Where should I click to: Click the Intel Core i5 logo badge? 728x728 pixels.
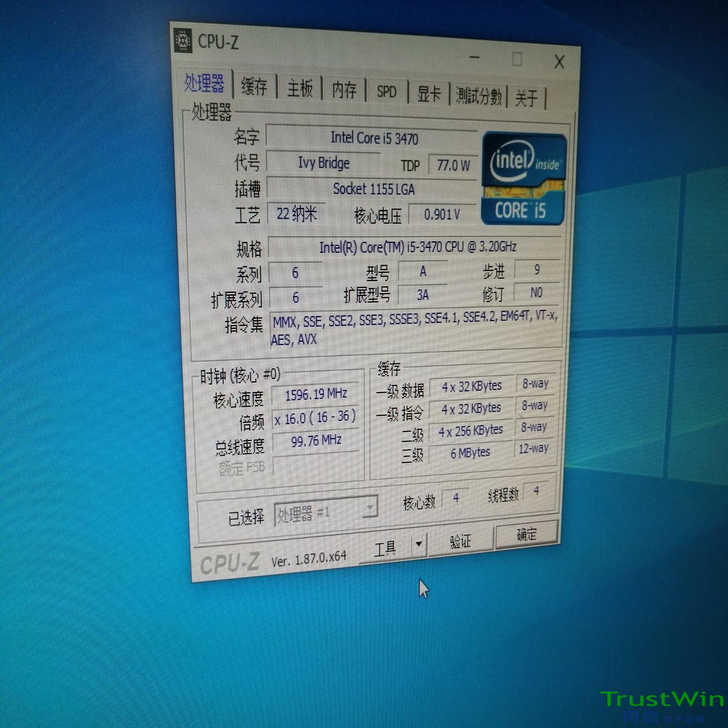click(x=524, y=178)
